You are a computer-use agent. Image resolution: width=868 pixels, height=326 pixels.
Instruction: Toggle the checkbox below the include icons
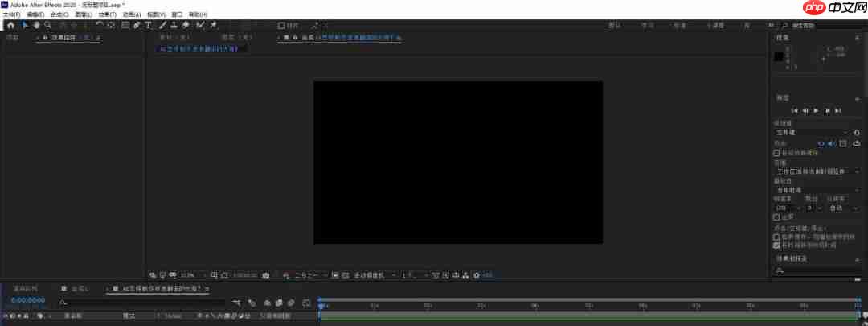[x=776, y=152]
